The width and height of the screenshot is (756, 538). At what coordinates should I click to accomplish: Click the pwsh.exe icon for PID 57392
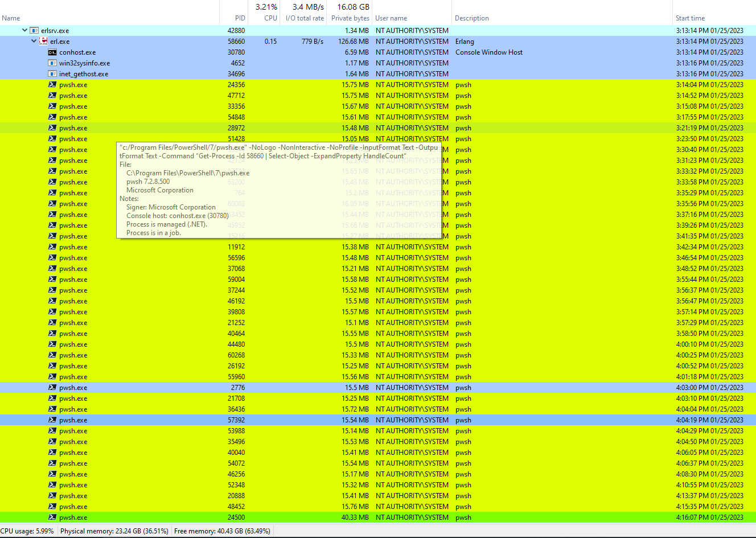(x=51, y=420)
